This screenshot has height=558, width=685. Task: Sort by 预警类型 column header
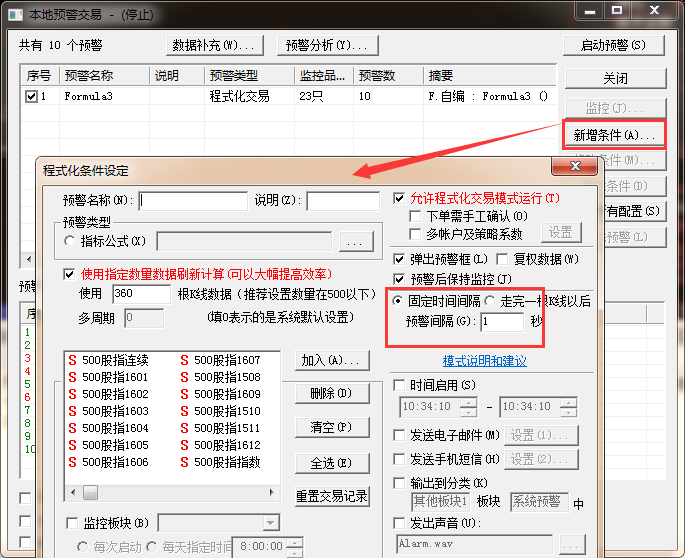[x=249, y=75]
